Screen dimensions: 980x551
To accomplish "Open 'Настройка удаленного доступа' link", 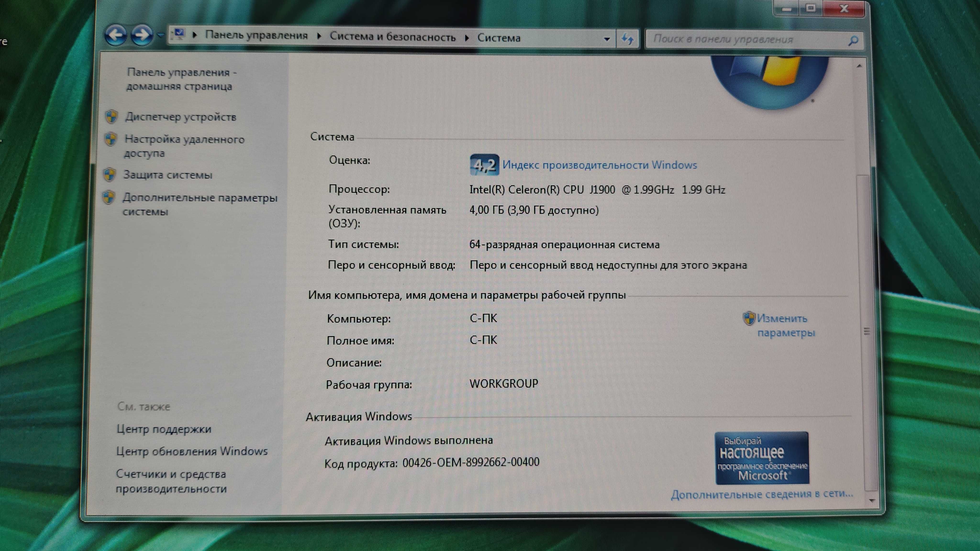I will tap(184, 146).
